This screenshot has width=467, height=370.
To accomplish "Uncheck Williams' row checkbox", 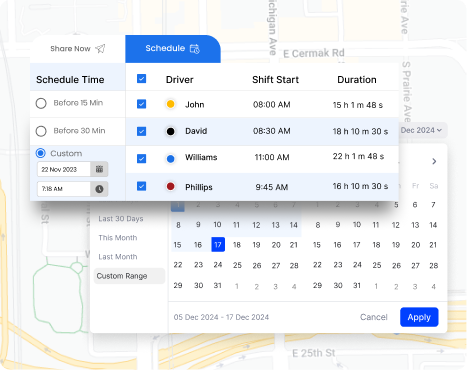I will (142, 159).
